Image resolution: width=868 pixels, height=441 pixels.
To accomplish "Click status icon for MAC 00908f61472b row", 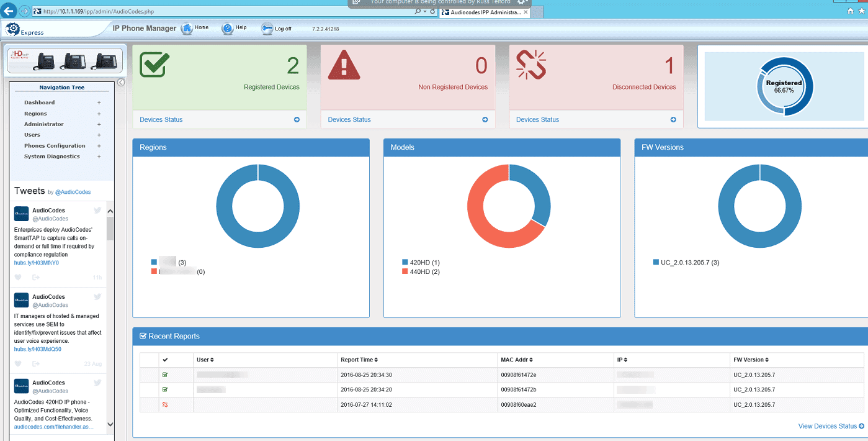I will point(165,389).
